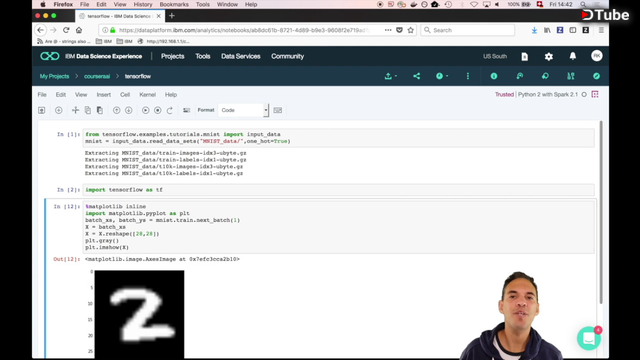Click the Python 2 with Spark 2.1 kernel label
Image resolution: width=640 pixels, height=360 pixels.
(x=548, y=94)
